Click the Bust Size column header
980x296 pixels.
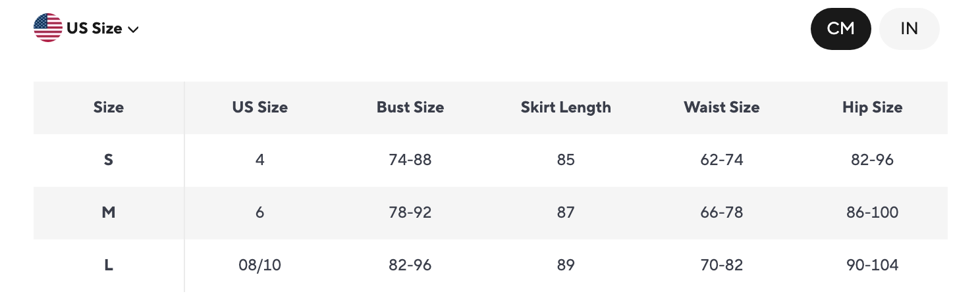coord(410,107)
